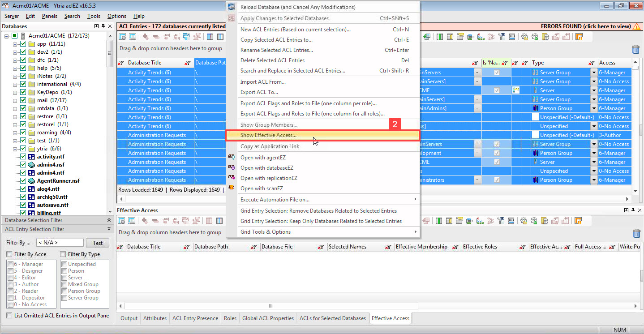Open the funnel filter icon on the toolbar
Viewport: 644px width, 334px height.
501,36
